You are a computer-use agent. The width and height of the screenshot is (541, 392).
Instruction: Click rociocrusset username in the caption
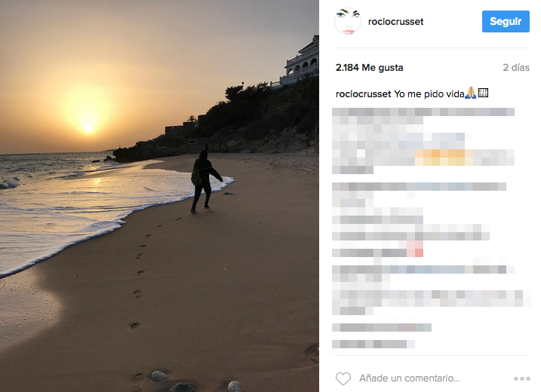[364, 94]
